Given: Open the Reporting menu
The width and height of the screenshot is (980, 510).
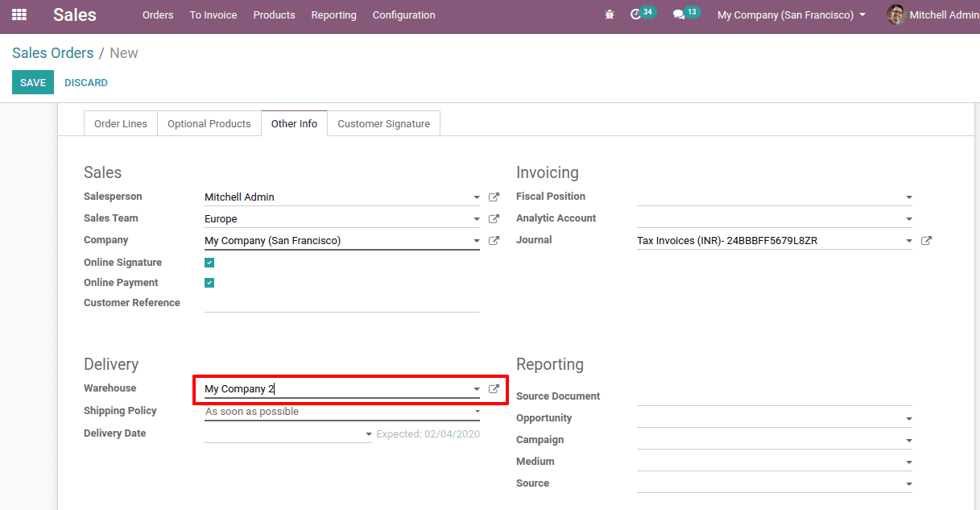Looking at the screenshot, I should click(x=333, y=15).
